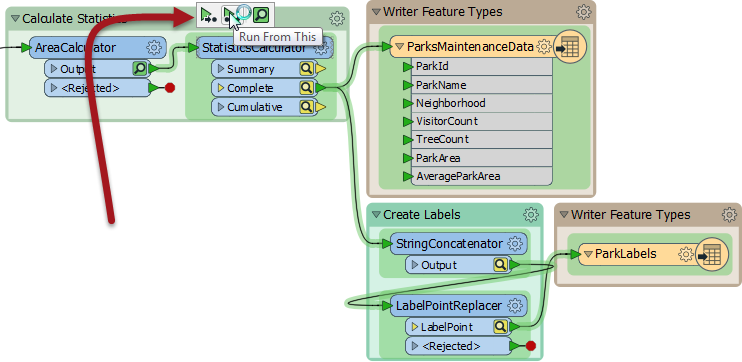This screenshot has height=362, width=742.
Task: Click the Run To This icon
Action: point(207,15)
